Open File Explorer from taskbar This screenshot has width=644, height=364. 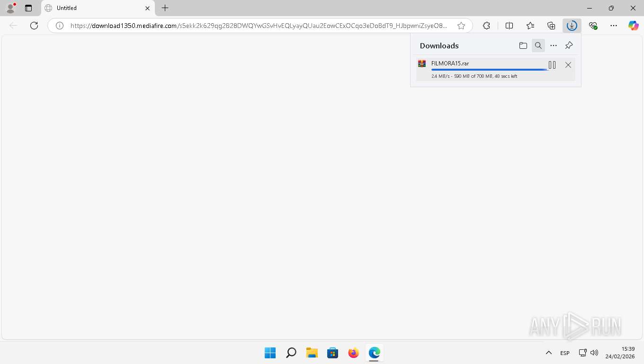coord(312,353)
